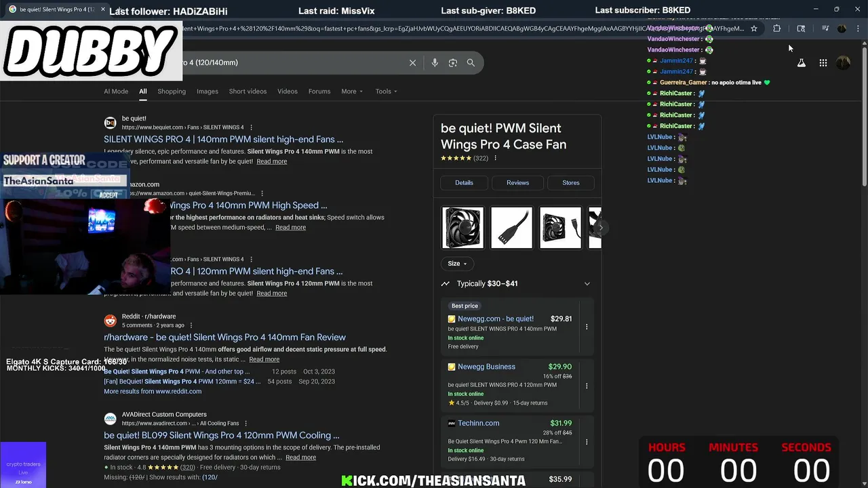Open the Chrome profile avatar in toolbar
This screenshot has height=488, width=868.
pyautogui.click(x=842, y=28)
